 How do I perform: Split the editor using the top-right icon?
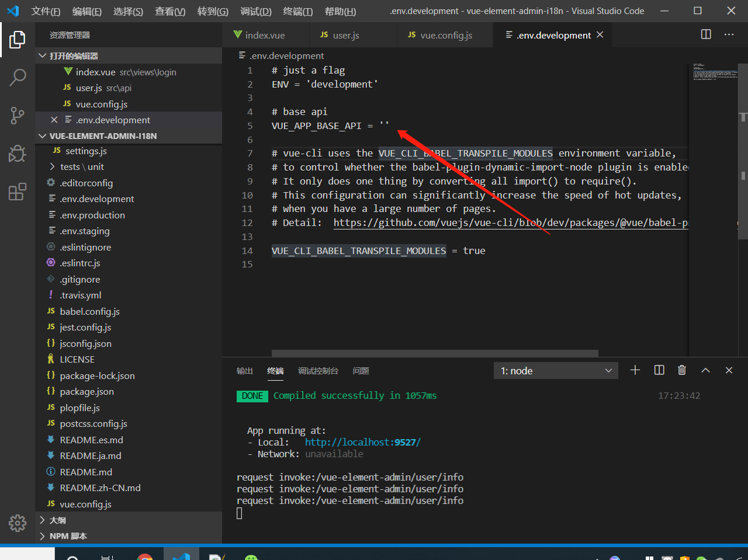705,34
